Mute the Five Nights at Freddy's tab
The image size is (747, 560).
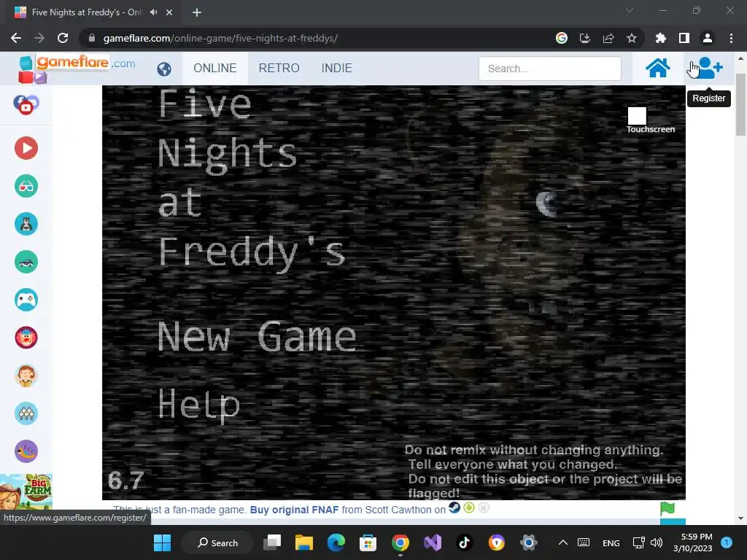coord(153,12)
